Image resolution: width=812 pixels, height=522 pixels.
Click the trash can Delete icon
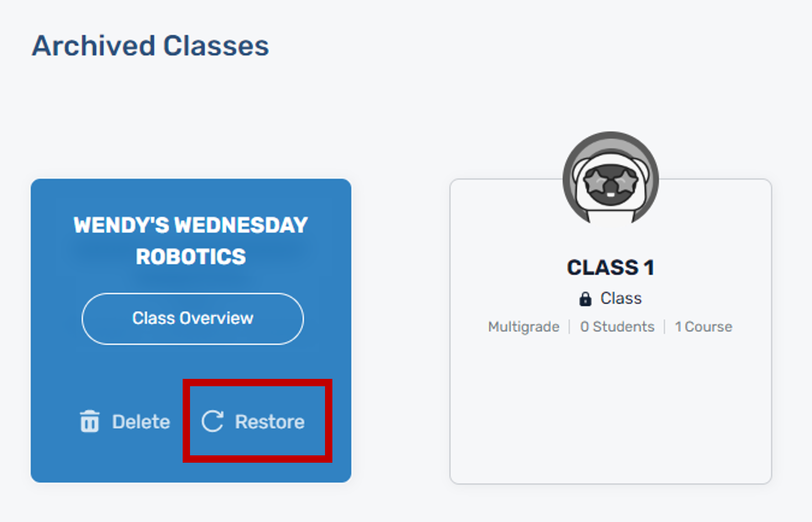coord(90,421)
